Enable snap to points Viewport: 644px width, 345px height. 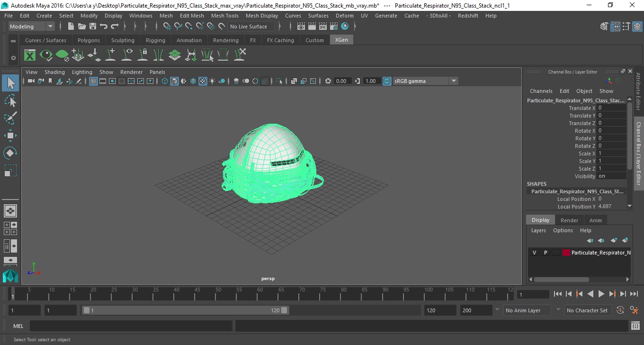pyautogui.click(x=189, y=27)
